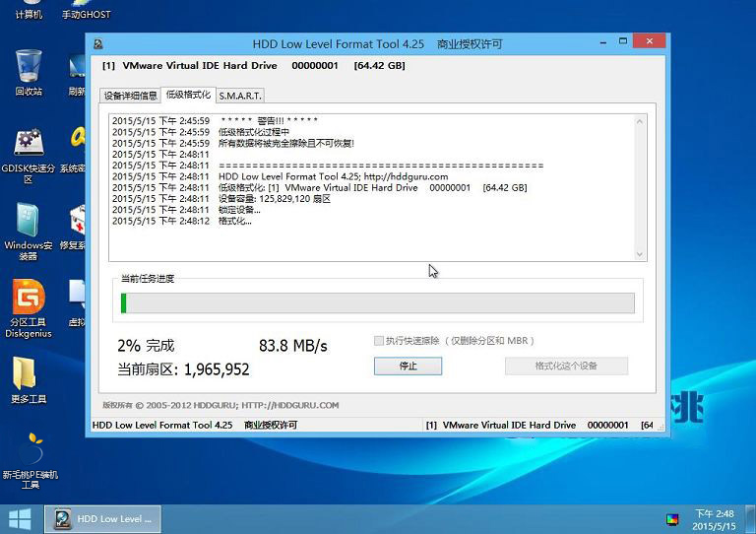Switch to the S.M.A.R.T. tab
This screenshot has height=534, width=756.
[240, 96]
